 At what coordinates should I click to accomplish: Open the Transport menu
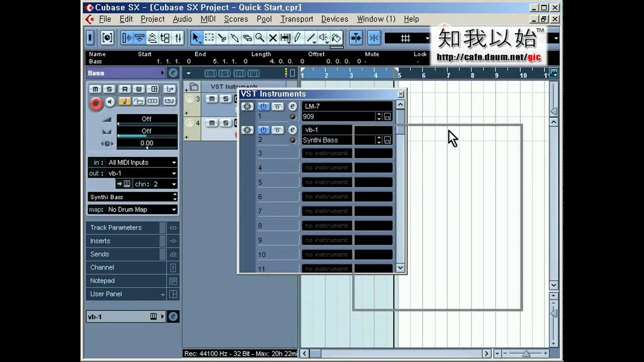coord(297,19)
